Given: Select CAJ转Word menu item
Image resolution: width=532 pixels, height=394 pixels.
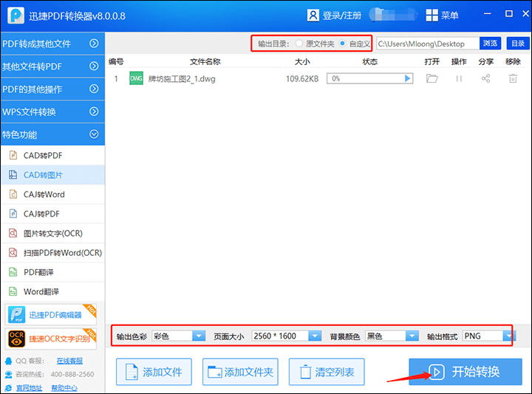Looking at the screenshot, I should [x=52, y=194].
